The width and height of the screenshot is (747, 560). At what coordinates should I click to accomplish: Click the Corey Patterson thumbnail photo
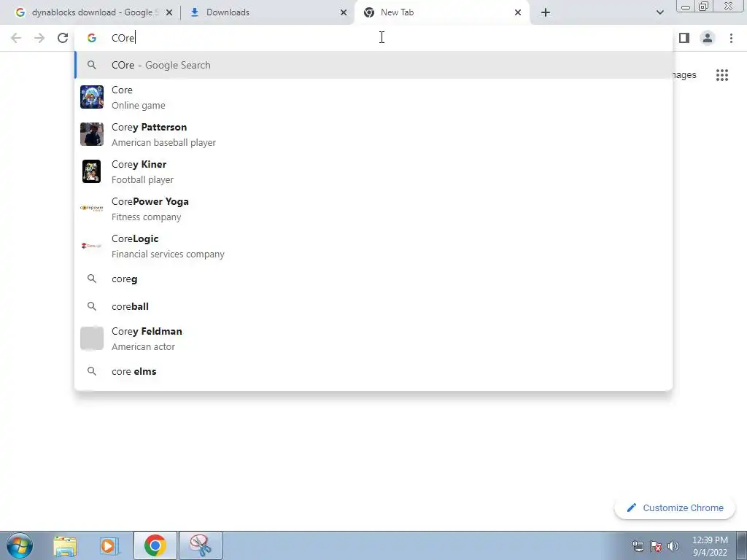[91, 134]
